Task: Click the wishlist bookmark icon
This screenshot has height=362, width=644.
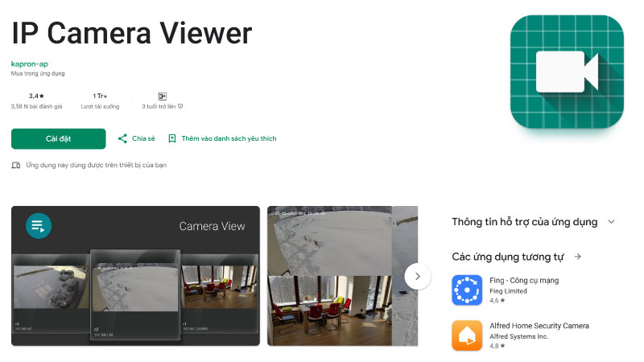Action: 172,138
